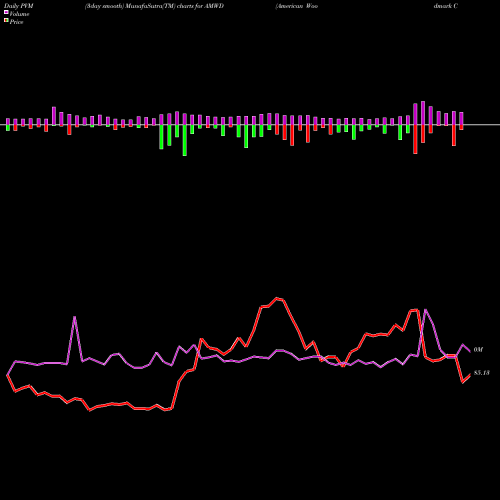
Task: Click the MunafaSutra charts for AMWD heading
Action: [154, 6]
